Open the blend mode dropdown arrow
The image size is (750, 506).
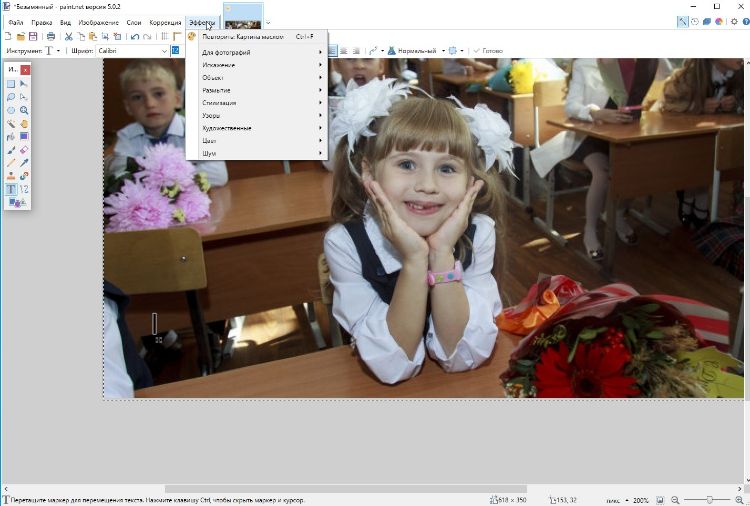pos(443,51)
